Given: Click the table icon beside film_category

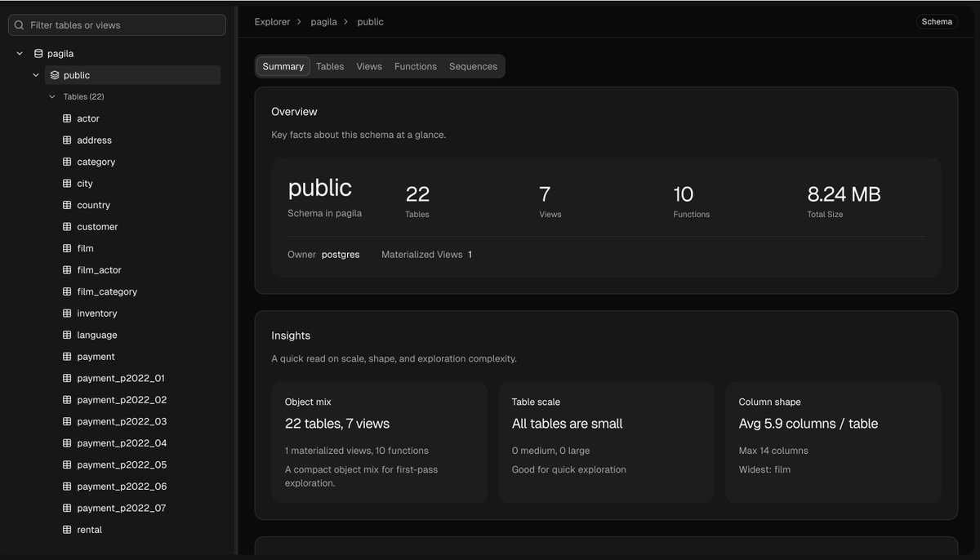Looking at the screenshot, I should [67, 291].
